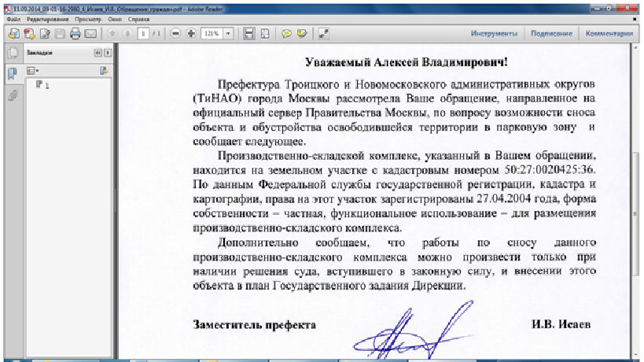Click the email envelope icon
The height and width of the screenshot is (362, 644).
pos(90,34)
